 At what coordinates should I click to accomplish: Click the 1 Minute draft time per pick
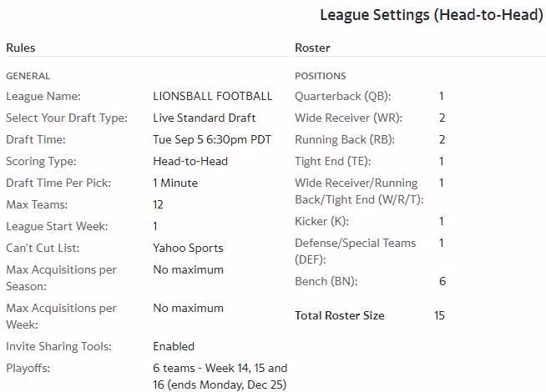click(175, 183)
